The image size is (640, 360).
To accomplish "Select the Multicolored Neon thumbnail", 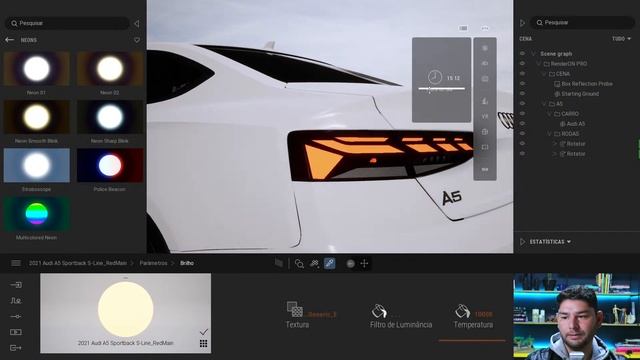I will point(36,213).
